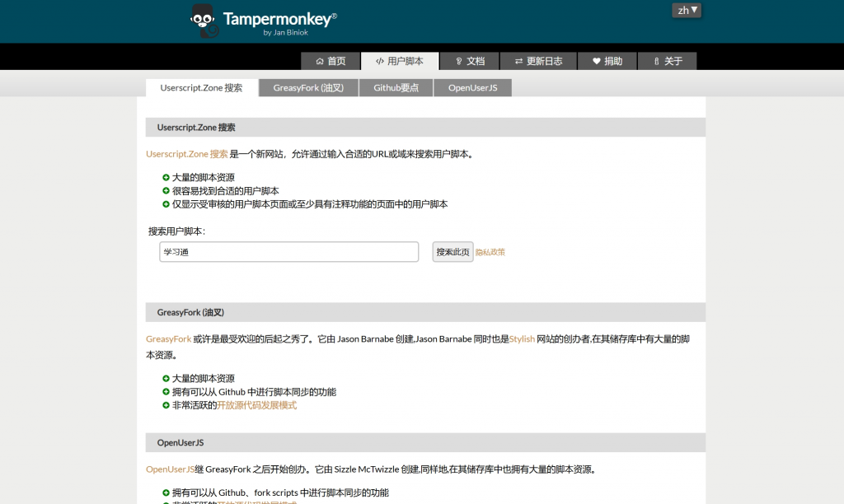Visit the Stylish website link
The image size is (844, 504).
tap(522, 338)
